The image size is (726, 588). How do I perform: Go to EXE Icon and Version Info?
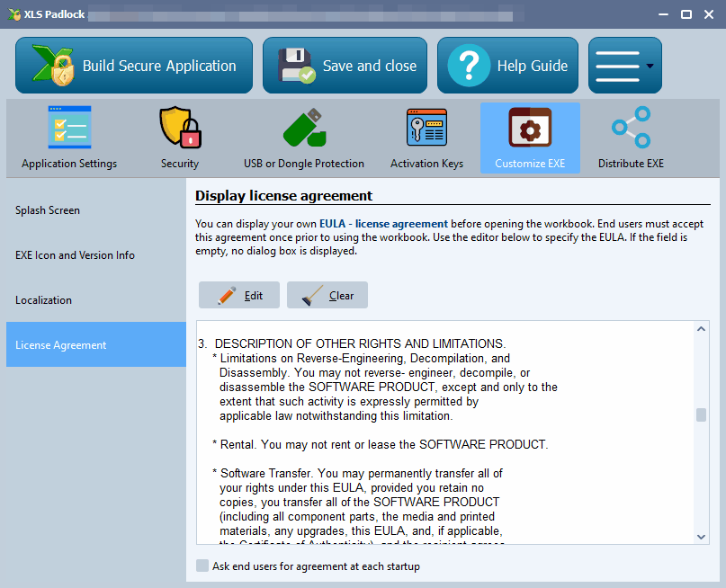click(x=75, y=255)
